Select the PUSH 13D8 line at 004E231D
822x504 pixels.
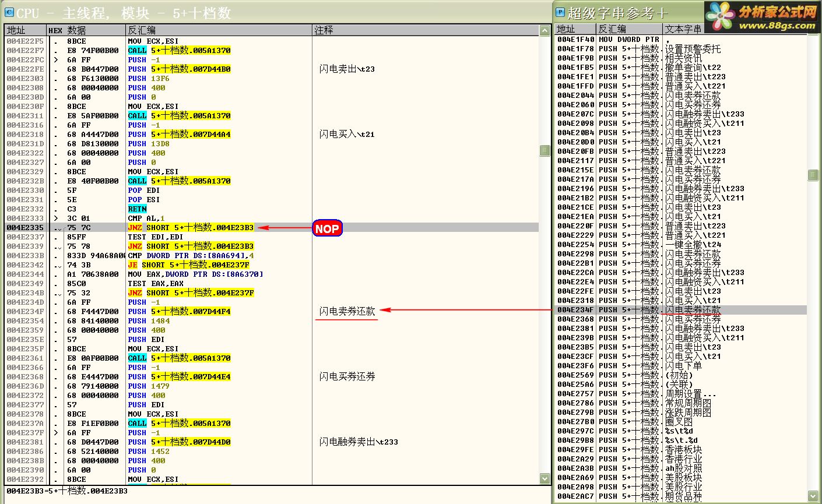click(272, 143)
